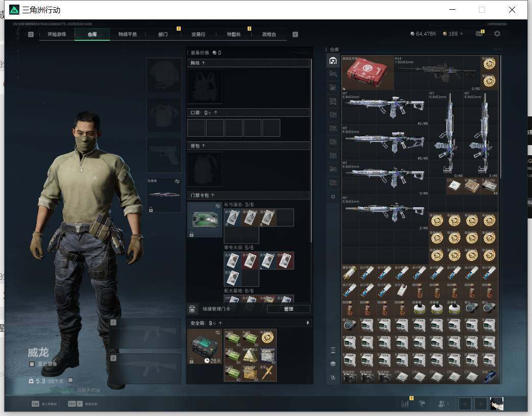Click the empty pistol slot

coord(164,155)
